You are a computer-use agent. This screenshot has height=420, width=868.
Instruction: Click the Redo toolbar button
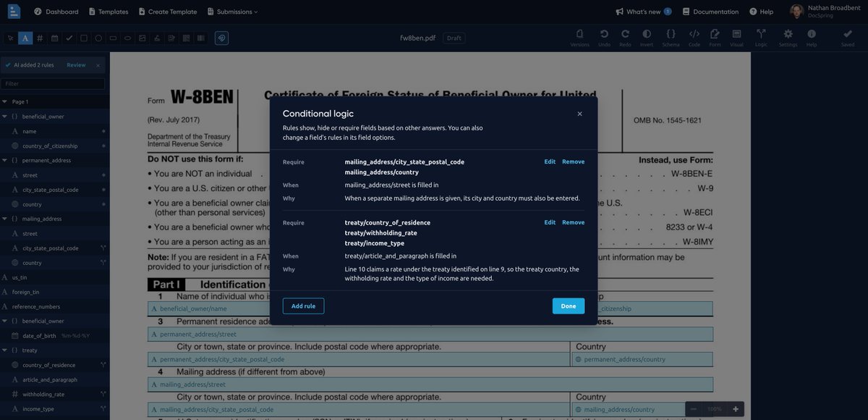[625, 38]
